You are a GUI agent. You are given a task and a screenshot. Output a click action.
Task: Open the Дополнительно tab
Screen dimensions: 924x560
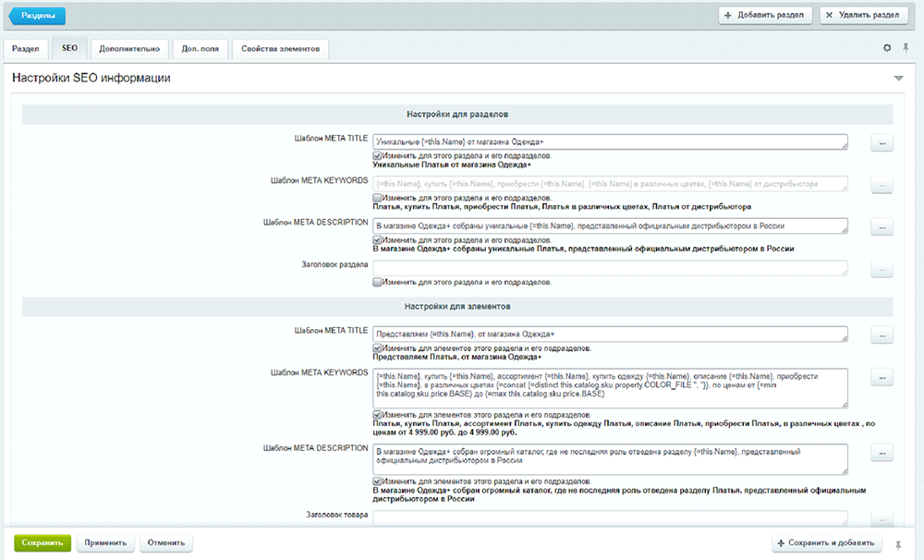[x=129, y=49]
